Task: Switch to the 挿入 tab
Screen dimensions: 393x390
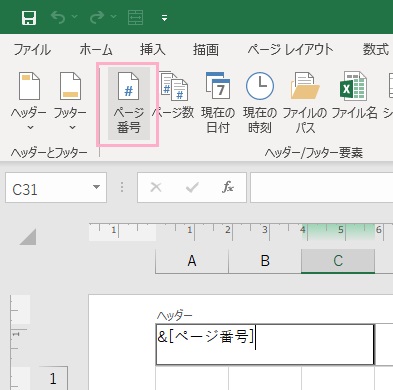Action: [153, 50]
